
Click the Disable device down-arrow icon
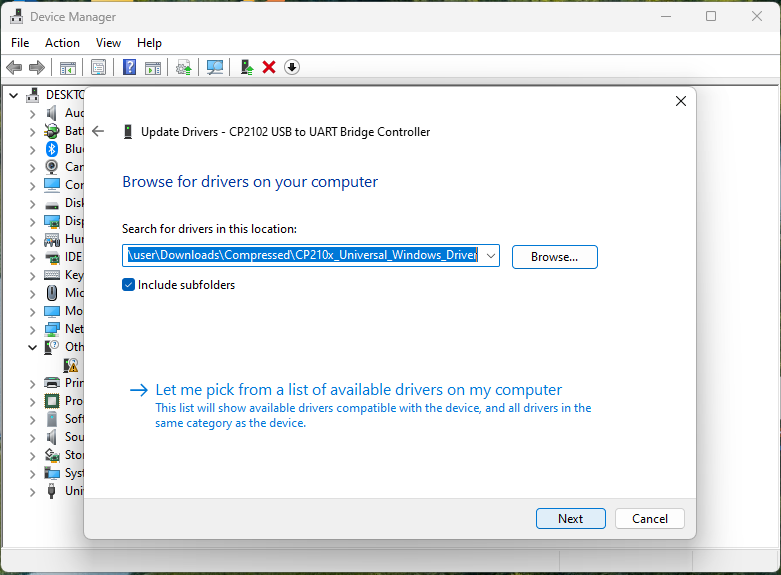coord(292,67)
